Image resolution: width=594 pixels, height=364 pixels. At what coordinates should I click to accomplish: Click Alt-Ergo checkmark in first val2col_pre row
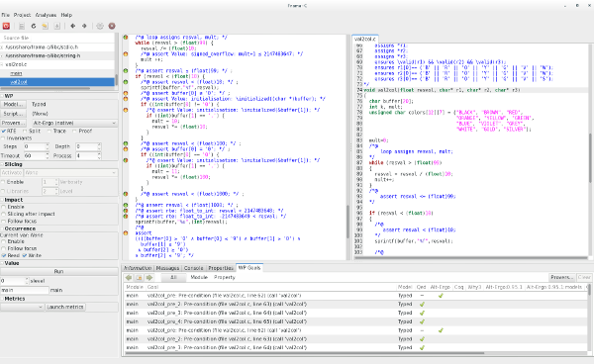point(441,296)
